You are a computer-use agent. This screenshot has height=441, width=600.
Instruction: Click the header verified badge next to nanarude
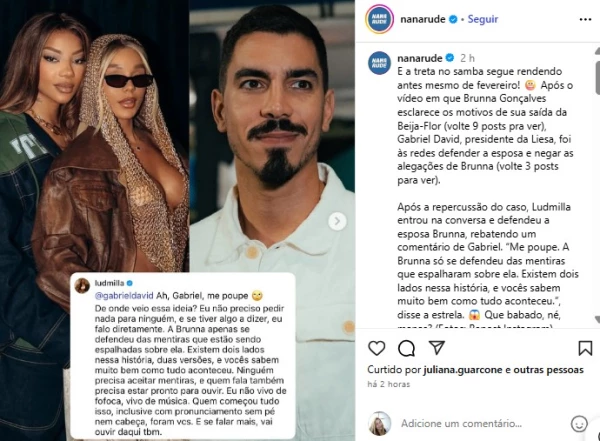pos(453,19)
